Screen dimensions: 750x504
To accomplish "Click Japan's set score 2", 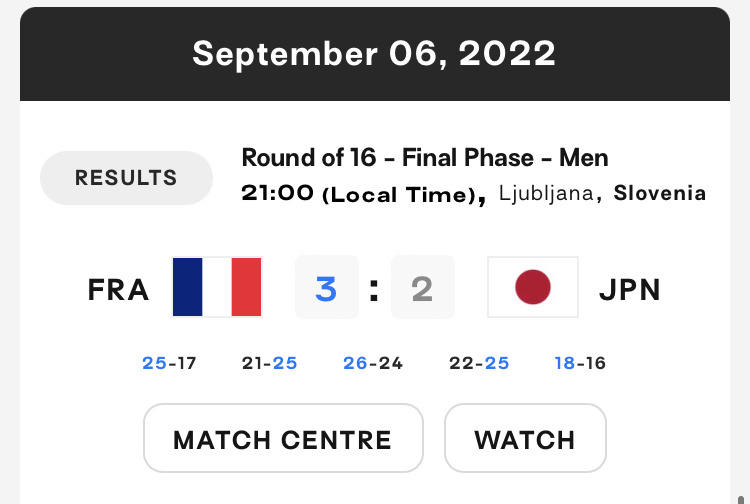I will click(423, 287).
